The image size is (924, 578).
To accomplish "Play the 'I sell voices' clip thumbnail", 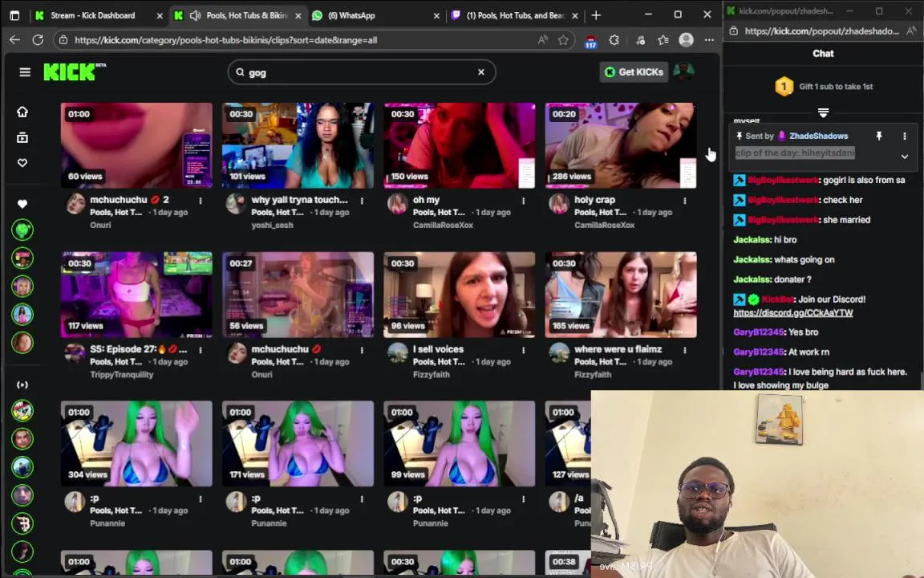I will coord(460,295).
